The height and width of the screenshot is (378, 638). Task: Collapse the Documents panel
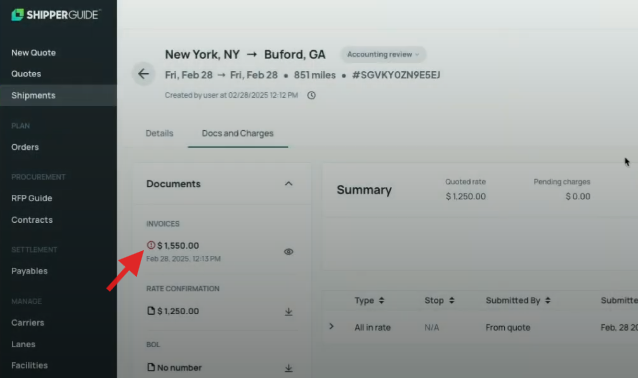click(x=288, y=184)
